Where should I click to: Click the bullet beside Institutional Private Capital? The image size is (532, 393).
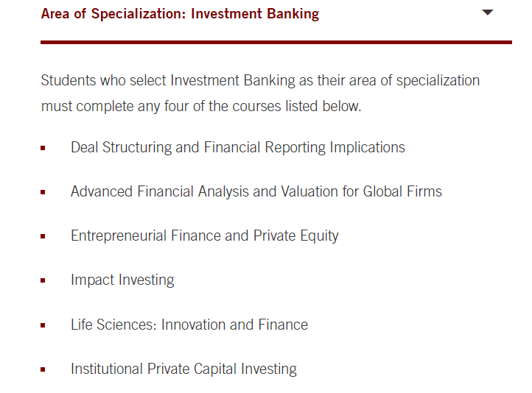[x=43, y=369]
